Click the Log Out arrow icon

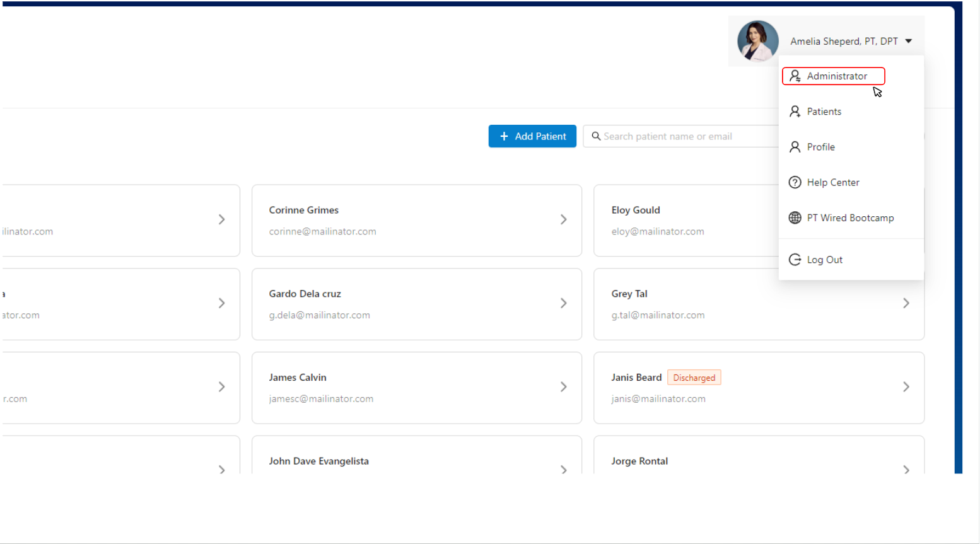795,260
